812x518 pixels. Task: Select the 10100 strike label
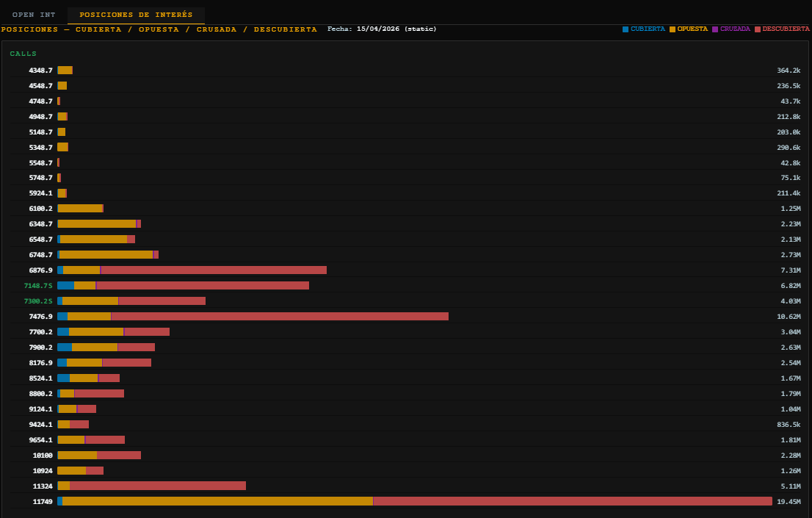pyautogui.click(x=43, y=456)
